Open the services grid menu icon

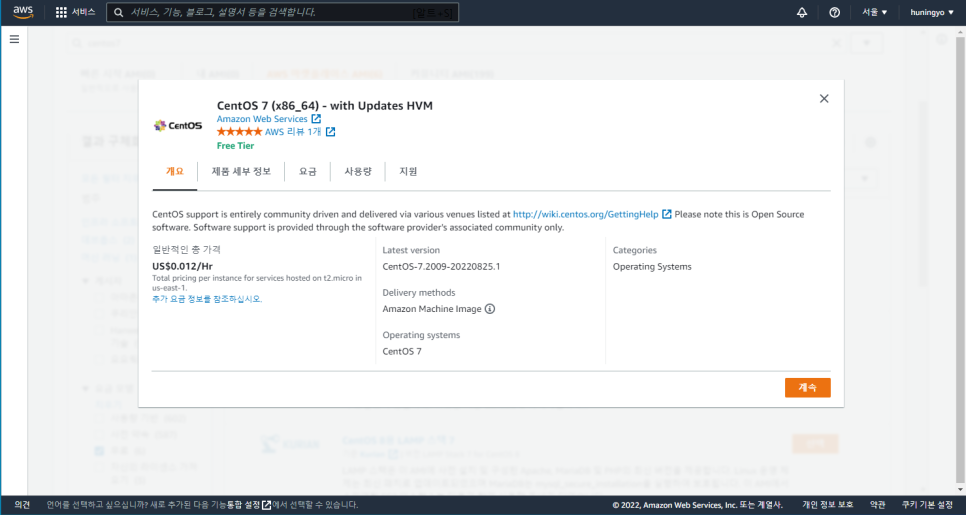pyautogui.click(x=61, y=12)
